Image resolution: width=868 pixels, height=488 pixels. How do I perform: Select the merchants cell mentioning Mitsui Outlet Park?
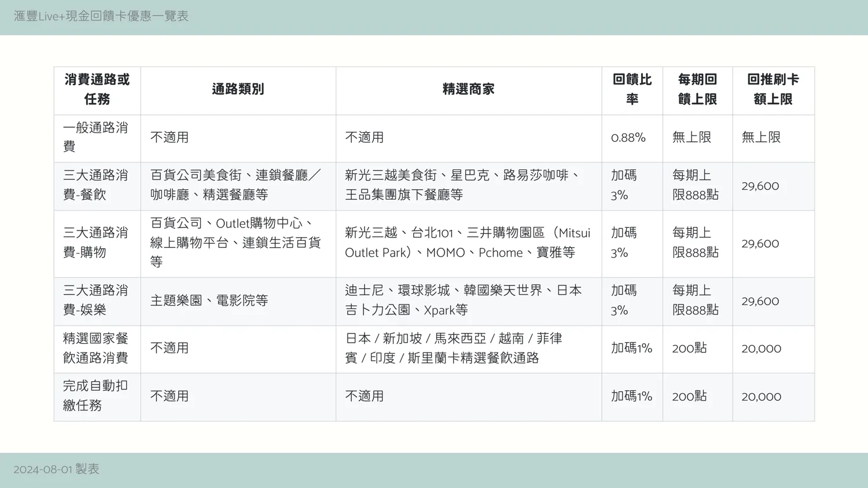pos(468,243)
